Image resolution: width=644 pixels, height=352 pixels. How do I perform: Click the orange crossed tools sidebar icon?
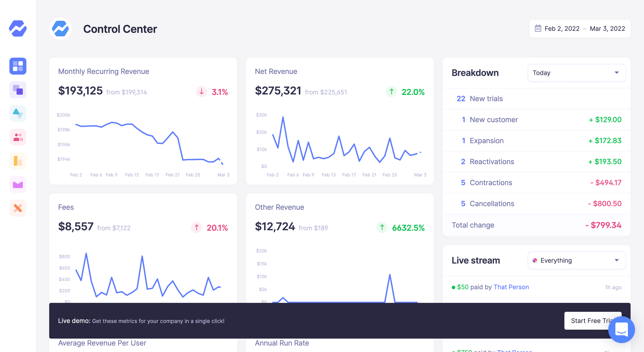click(x=18, y=208)
